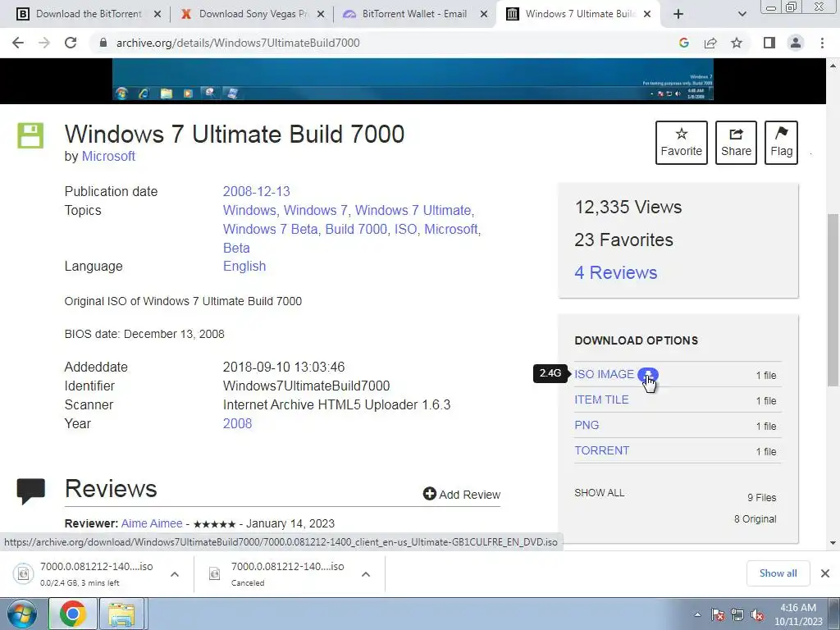
Task: Close the Download Sony Vegas tab
Action: [321, 15]
